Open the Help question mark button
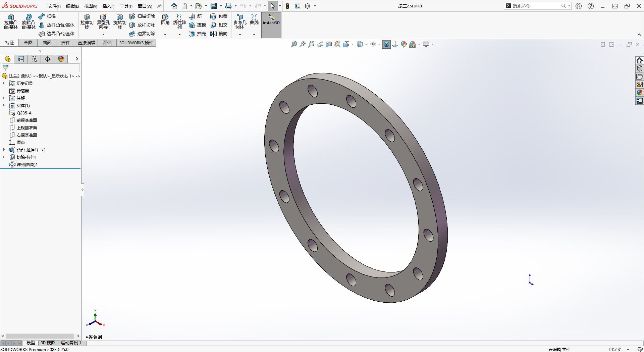This screenshot has width=644, height=352. 591,6
